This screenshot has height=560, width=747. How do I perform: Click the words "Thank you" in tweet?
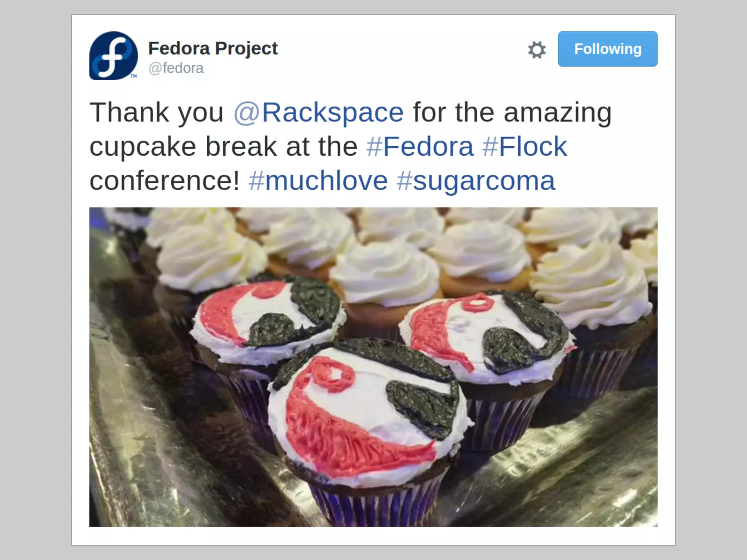point(156,112)
